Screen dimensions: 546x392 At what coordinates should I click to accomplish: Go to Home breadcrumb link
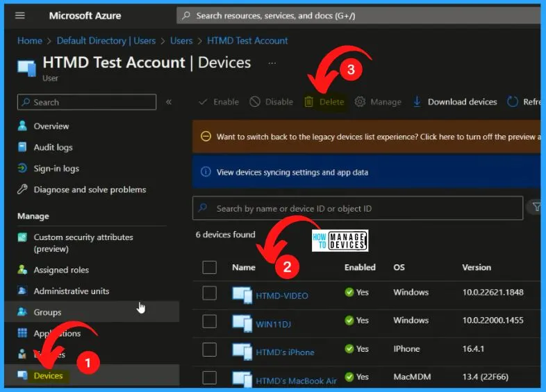30,41
